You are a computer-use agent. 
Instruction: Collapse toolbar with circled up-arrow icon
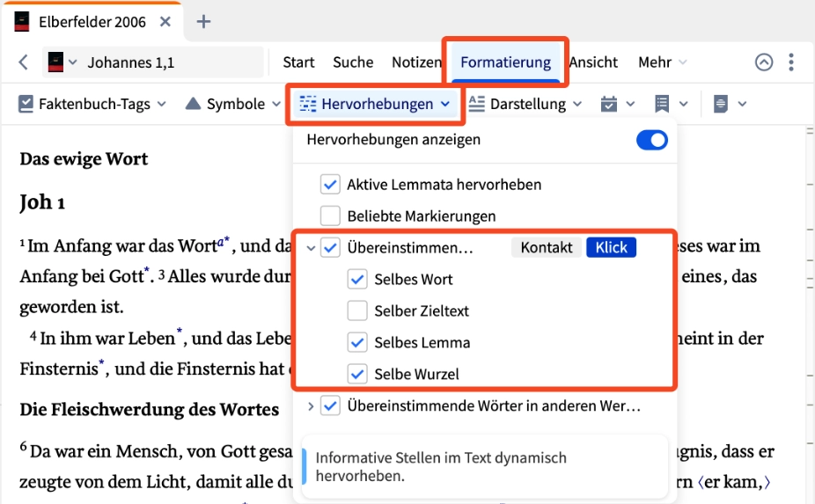[764, 62]
